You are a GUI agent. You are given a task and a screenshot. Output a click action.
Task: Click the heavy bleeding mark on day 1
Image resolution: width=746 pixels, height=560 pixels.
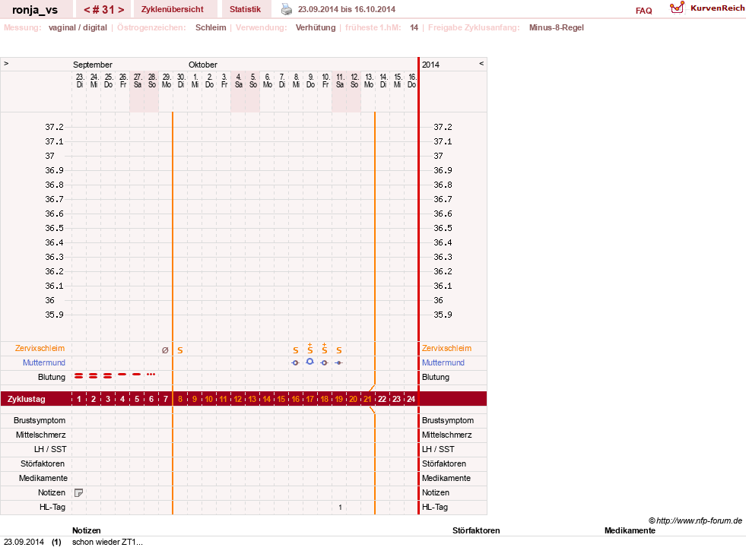pos(78,376)
